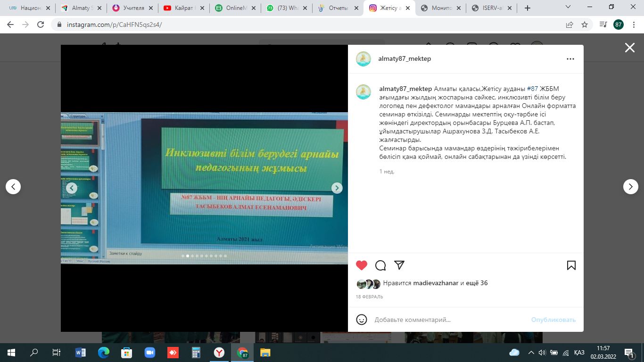Image resolution: width=644 pixels, height=362 pixels.
Task: Click the '1 нед.' timestamp
Action: tap(387, 172)
